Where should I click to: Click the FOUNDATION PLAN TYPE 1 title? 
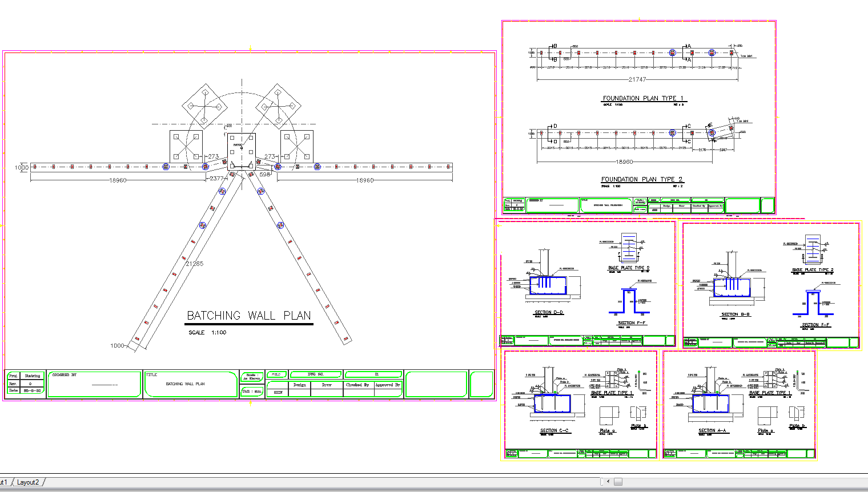[643, 98]
